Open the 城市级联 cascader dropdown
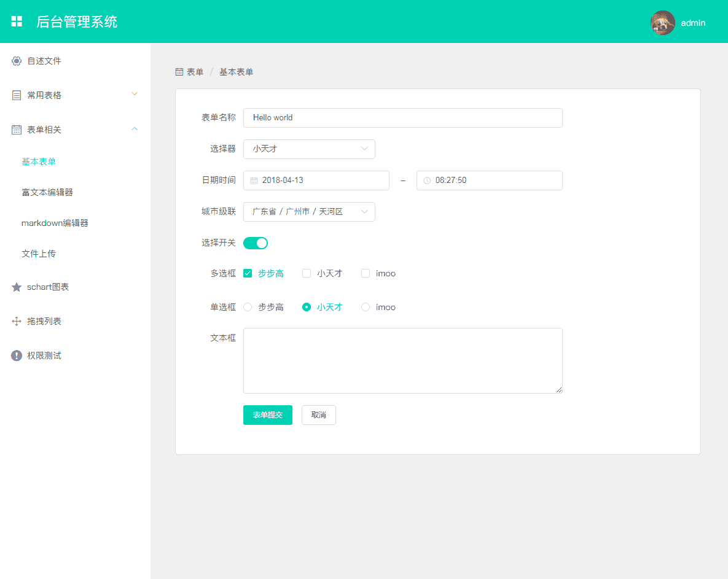728x579 pixels. pos(309,212)
